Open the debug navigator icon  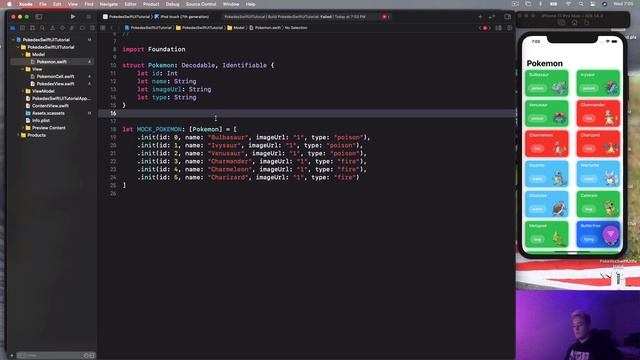pyautogui.click(x=72, y=28)
